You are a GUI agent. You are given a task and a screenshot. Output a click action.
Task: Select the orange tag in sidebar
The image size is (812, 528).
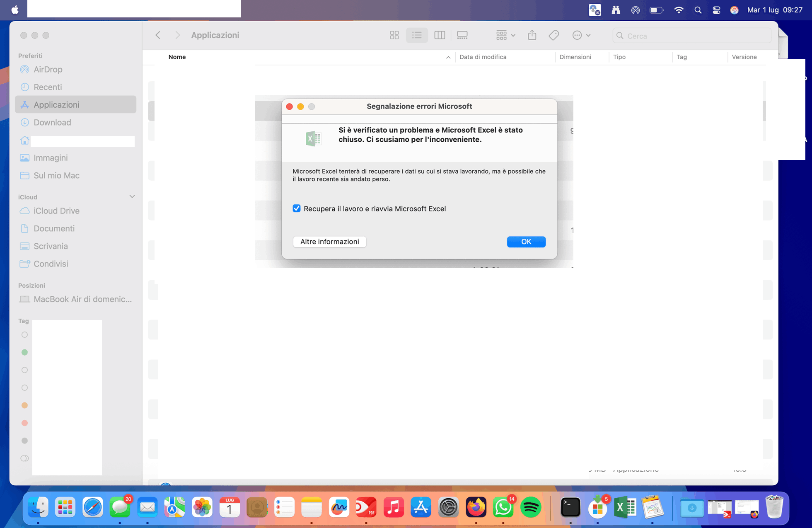pyautogui.click(x=24, y=405)
